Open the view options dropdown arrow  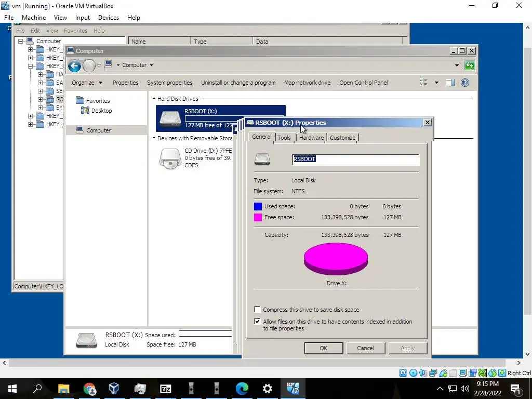coord(436,83)
